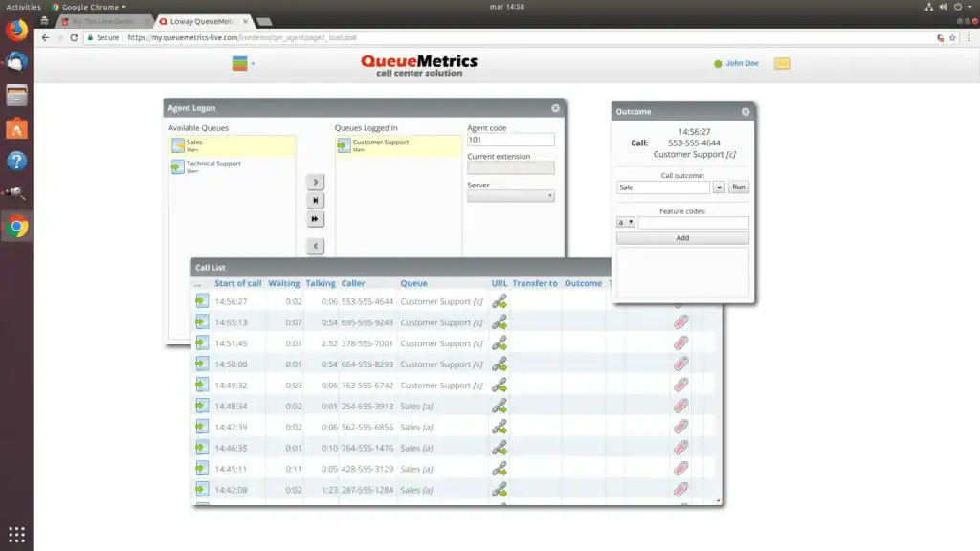Expand the Call outcome dropdown arrow
Screen dimensions: 980x551
pyautogui.click(x=719, y=187)
